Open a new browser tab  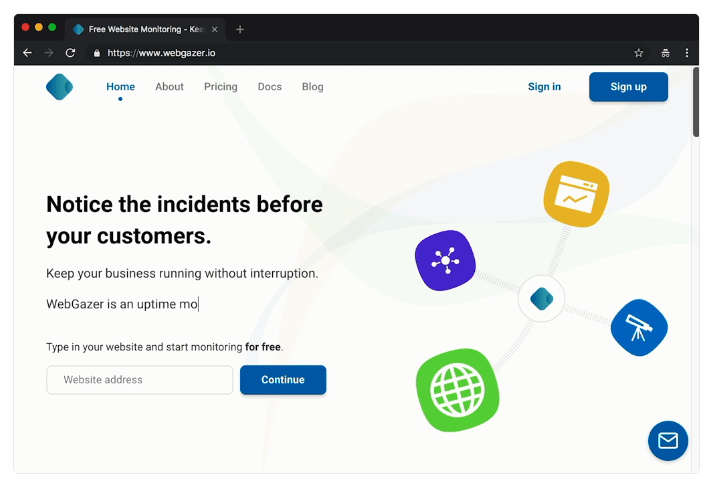(x=240, y=29)
